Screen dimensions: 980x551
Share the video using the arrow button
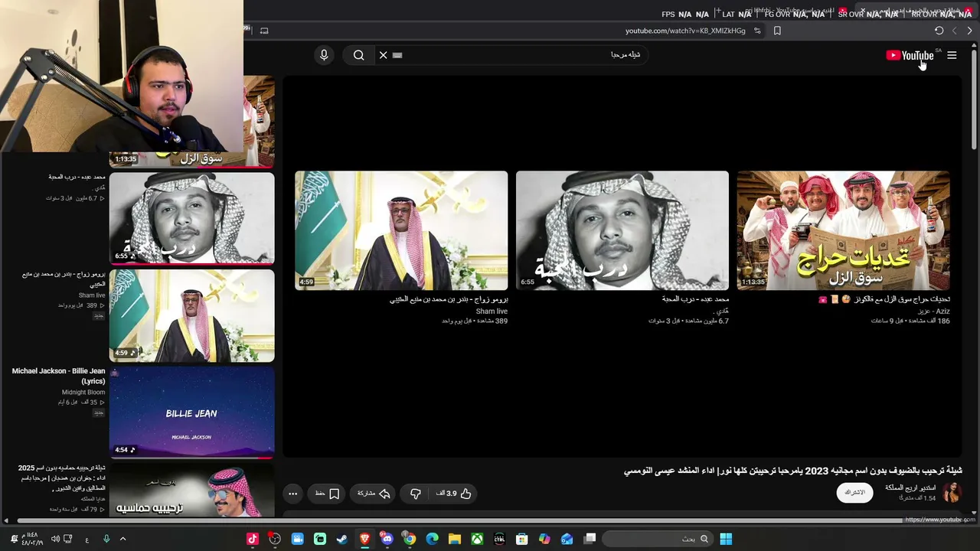[x=374, y=494]
